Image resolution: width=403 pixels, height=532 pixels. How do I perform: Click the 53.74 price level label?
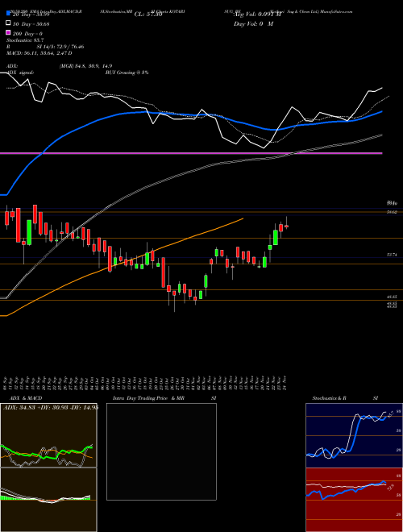pos(393,255)
